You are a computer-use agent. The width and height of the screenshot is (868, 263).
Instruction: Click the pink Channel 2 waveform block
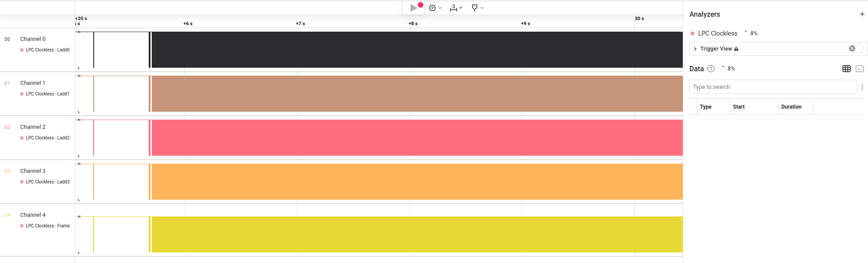click(417, 138)
